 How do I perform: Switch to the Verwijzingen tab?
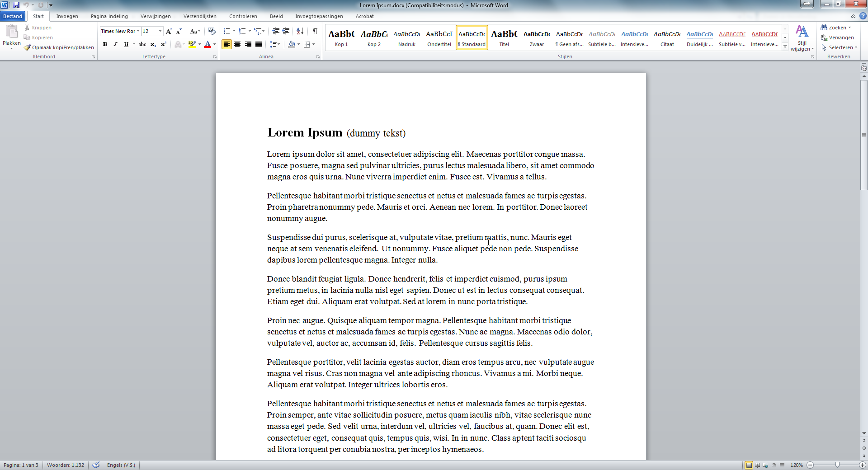156,16
